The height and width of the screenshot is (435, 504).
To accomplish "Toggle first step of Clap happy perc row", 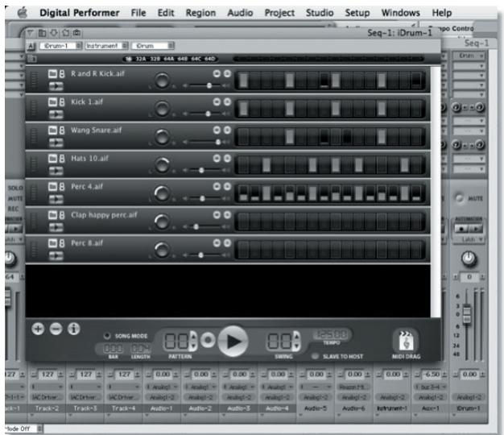I will point(244,222).
